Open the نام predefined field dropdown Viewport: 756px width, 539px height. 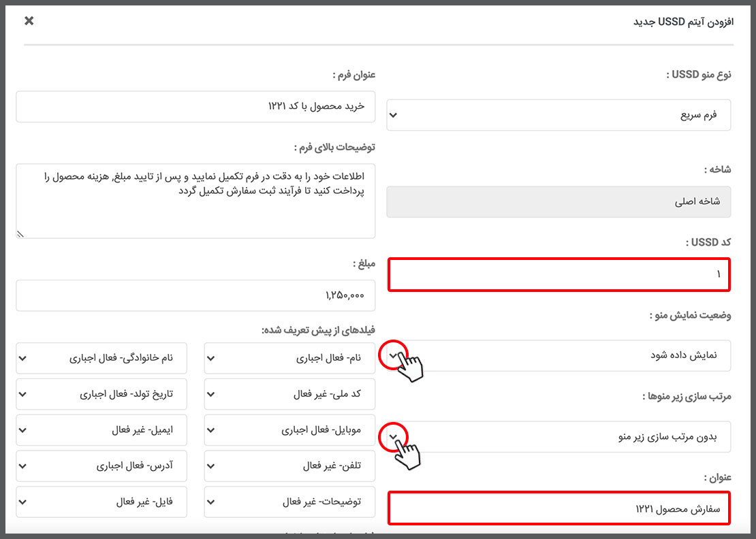coord(289,358)
